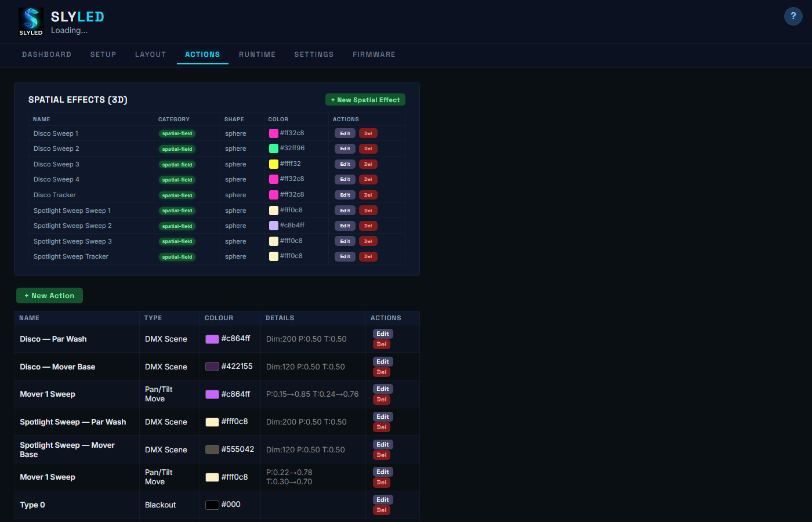Delete the Disco Sweep 3 spatial effect
The height and width of the screenshot is (522, 812).
tap(368, 164)
